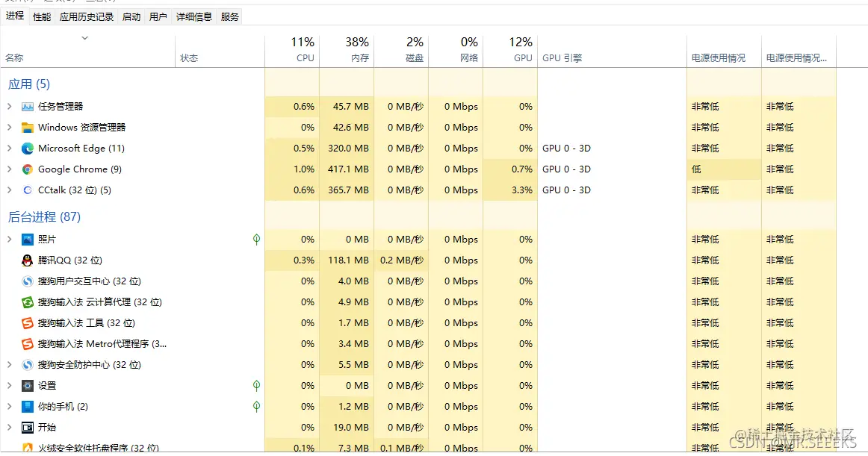Screen dimensions: 868x456
Task: Switch to the 性能 tab
Action: [x=42, y=16]
